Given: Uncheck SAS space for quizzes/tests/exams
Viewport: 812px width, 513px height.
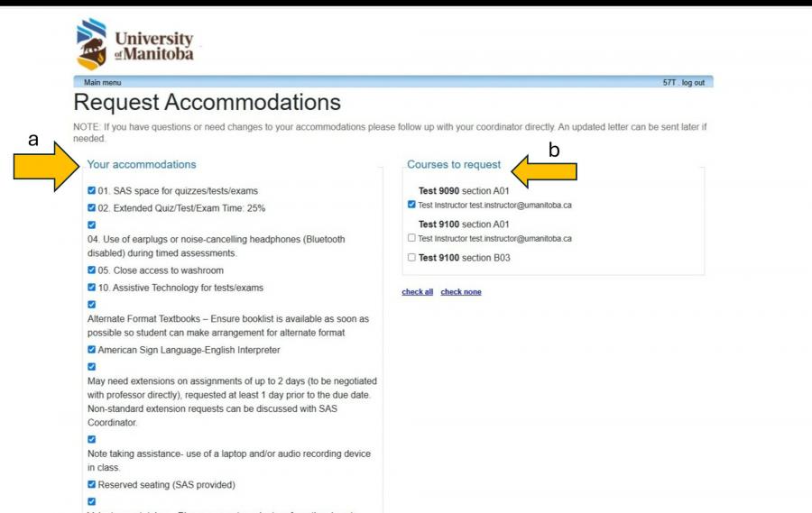Looking at the screenshot, I should [x=92, y=191].
